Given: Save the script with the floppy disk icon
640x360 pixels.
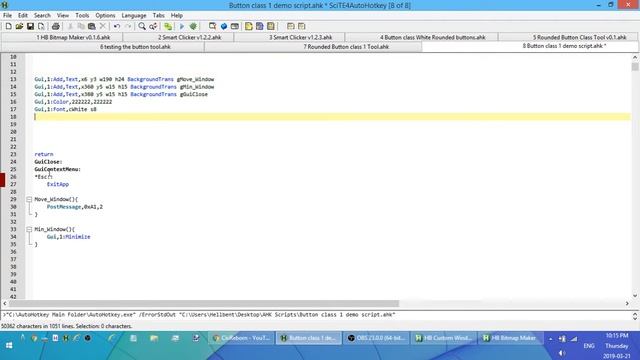Looking at the screenshot, I should 30,26.
